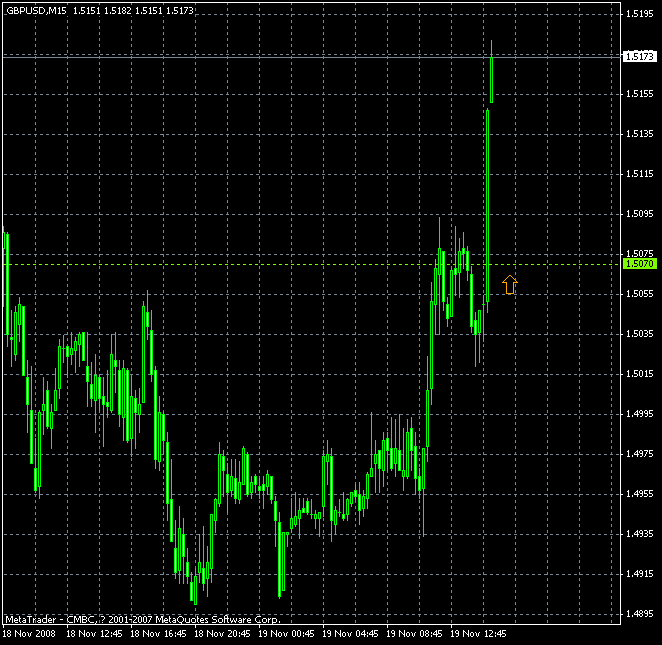Click the 1.5155 price axis label

coord(639,94)
